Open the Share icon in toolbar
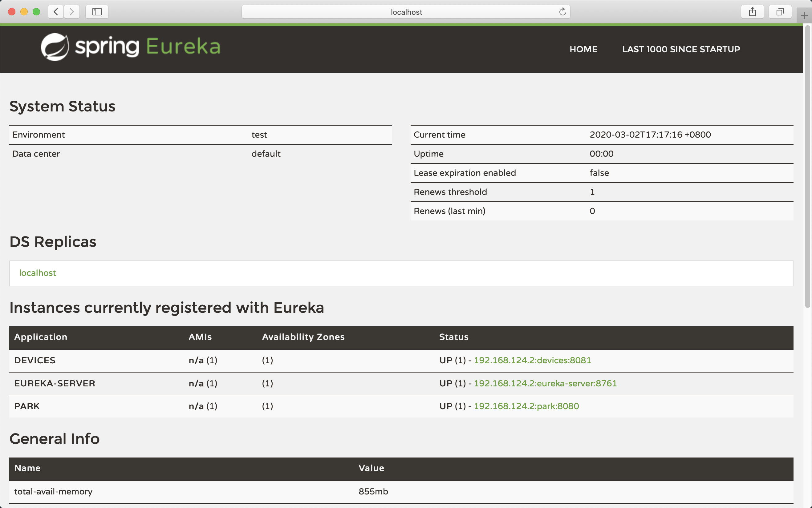 752,12
